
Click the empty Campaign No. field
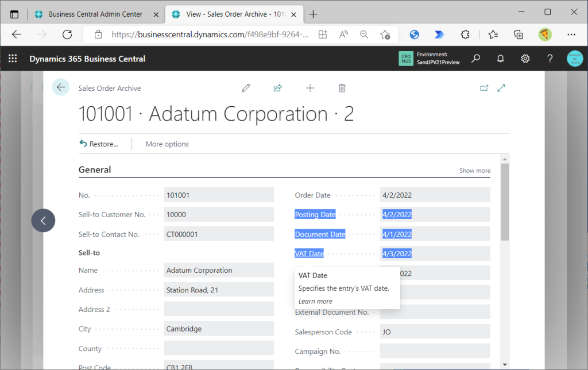tap(435, 351)
